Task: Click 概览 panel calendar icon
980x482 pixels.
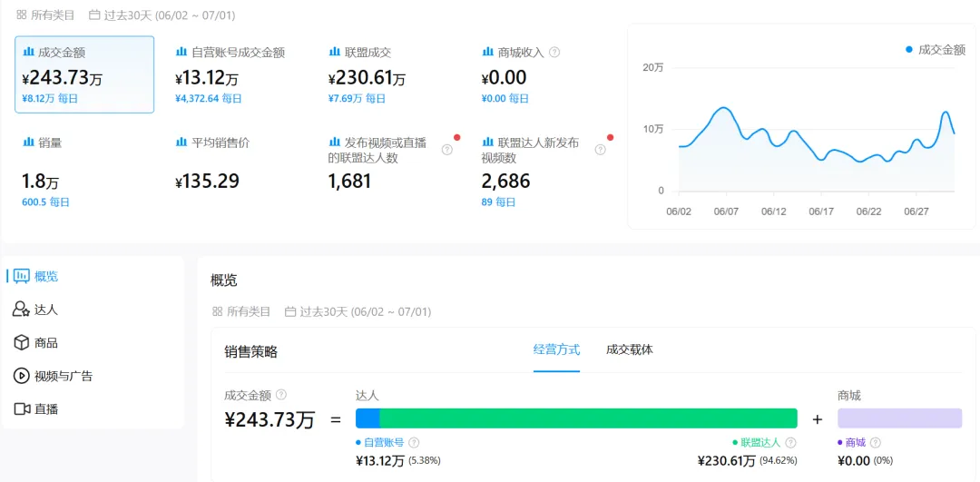Action: 290,311
